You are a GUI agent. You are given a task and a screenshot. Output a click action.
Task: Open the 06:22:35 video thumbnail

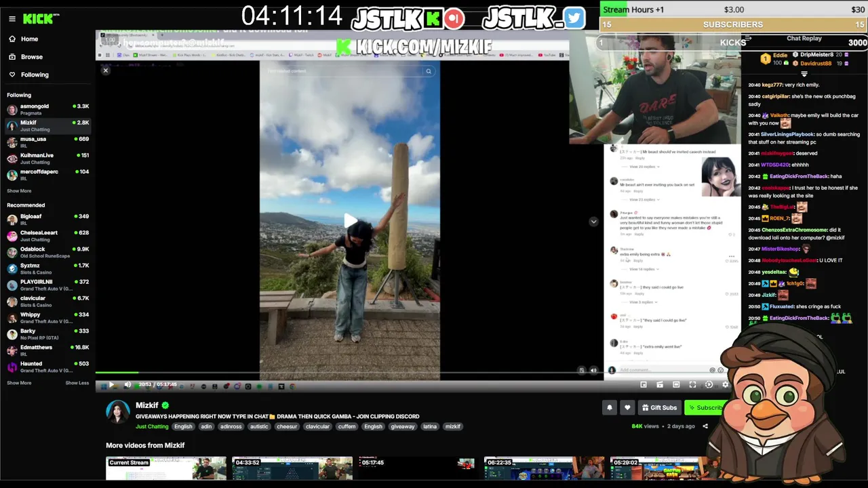coord(545,468)
